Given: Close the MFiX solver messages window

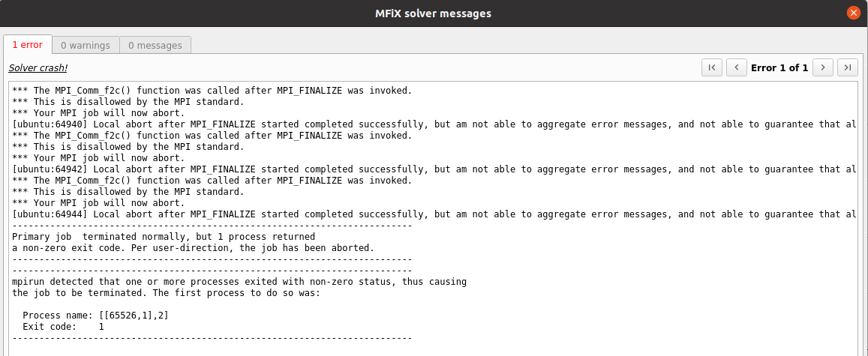Looking at the screenshot, I should [854, 13].
